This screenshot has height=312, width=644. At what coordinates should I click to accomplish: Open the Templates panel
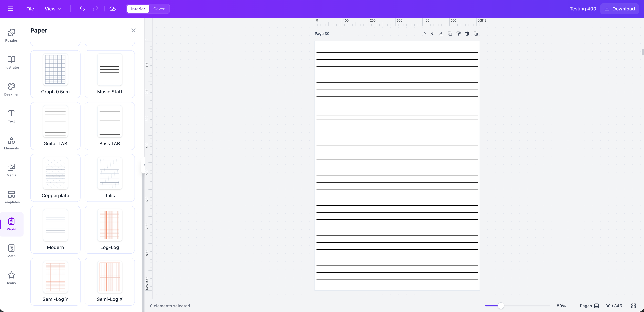point(11,197)
